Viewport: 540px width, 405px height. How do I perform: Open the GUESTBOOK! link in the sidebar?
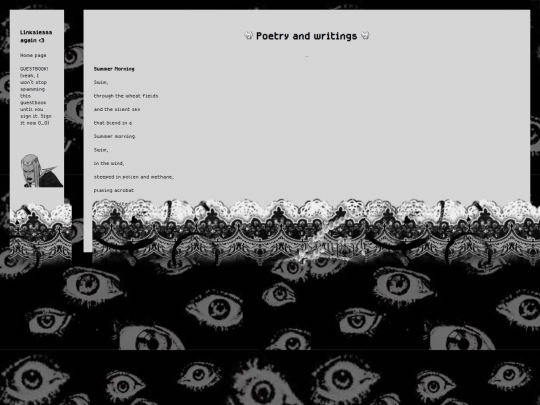(x=34, y=69)
